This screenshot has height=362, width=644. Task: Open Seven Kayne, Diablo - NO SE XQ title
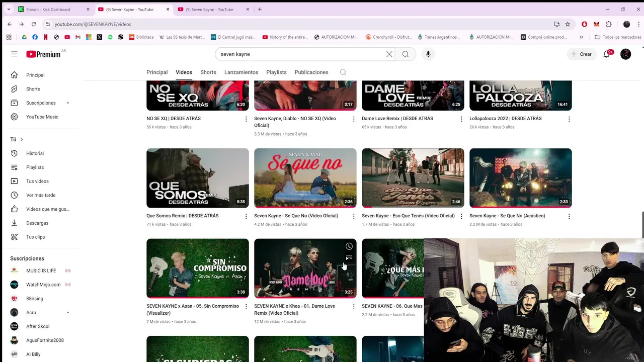coord(295,122)
